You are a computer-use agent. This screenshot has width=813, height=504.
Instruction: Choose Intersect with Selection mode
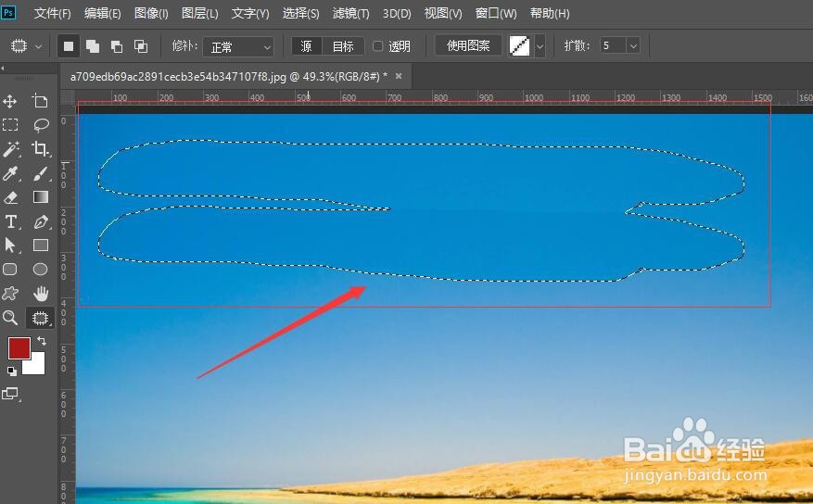[141, 46]
